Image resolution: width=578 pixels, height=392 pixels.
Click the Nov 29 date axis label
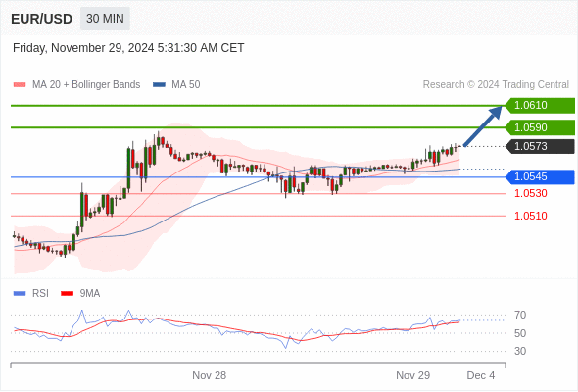tap(412, 375)
